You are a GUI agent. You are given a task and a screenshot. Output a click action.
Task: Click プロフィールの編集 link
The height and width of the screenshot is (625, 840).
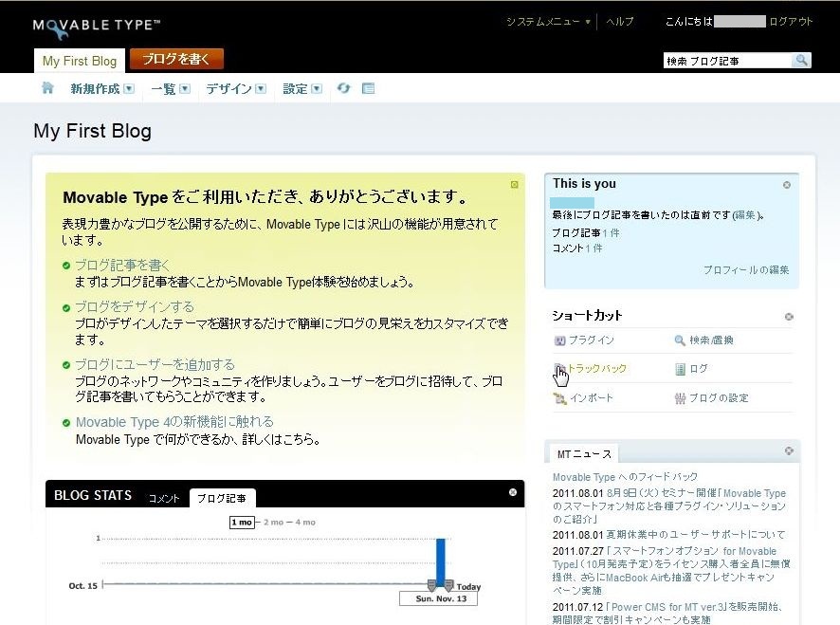pos(746,270)
